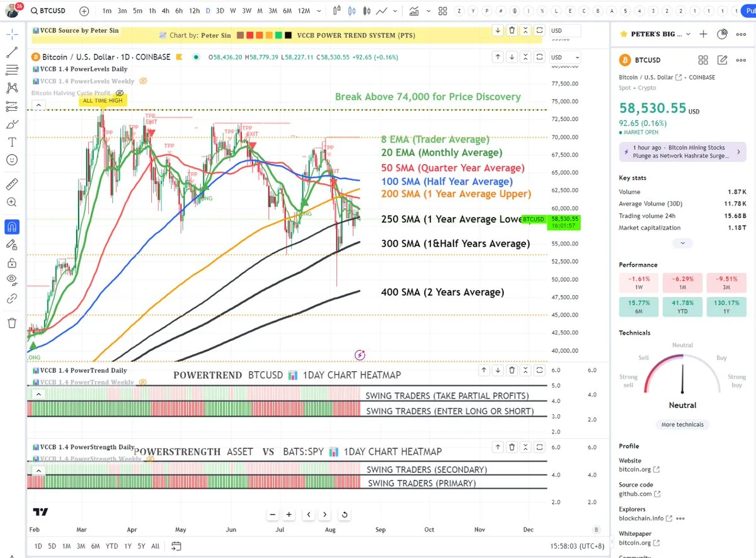
Task: Open blockchain.info explorer link
Action: coord(645,518)
